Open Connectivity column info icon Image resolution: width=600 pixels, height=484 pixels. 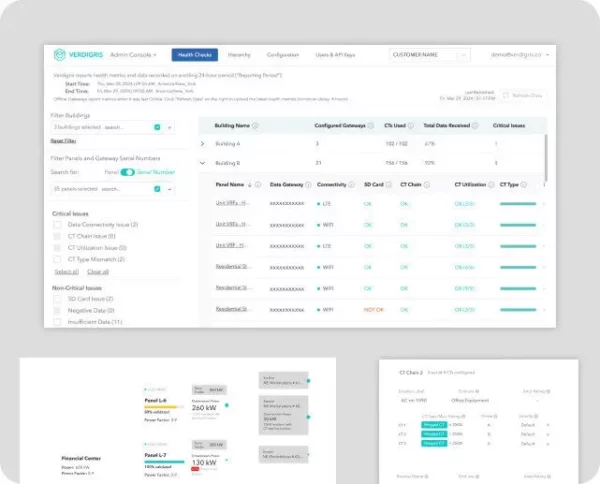[x=351, y=185]
